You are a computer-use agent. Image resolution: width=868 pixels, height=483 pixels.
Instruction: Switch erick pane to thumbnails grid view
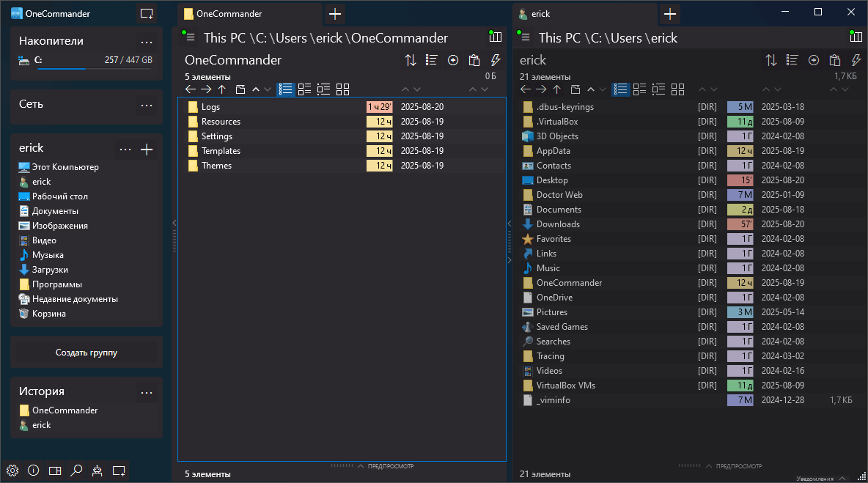click(x=677, y=89)
